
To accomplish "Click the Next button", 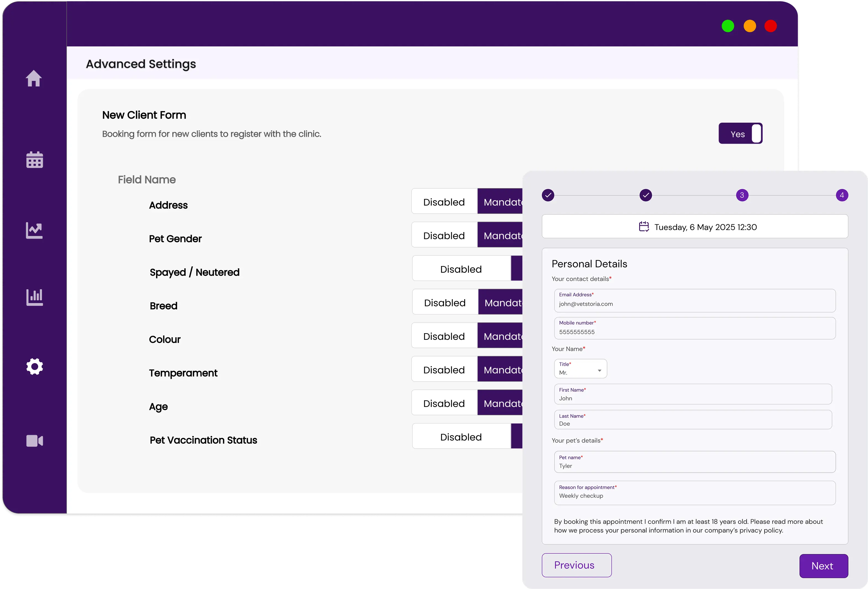I will click(824, 566).
